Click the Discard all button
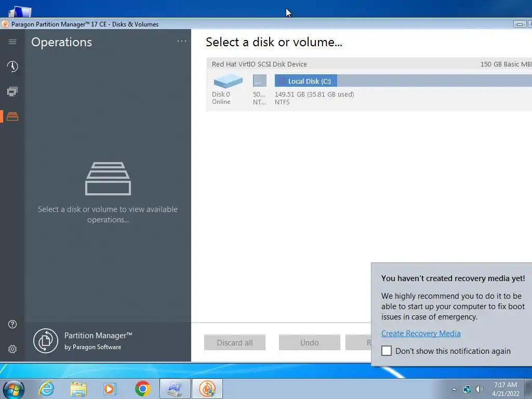532x399 pixels. coord(235,342)
